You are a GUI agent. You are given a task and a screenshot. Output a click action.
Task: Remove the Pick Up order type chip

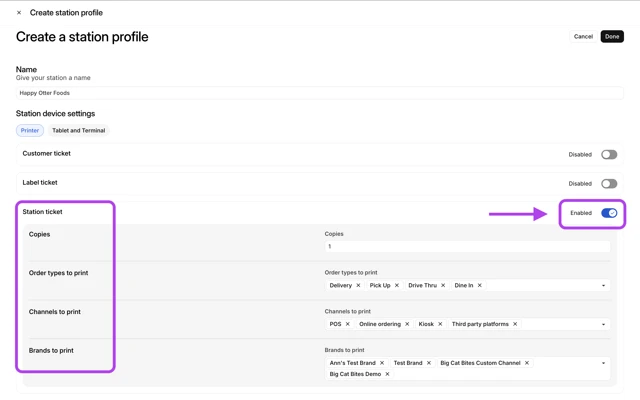pyautogui.click(x=397, y=285)
